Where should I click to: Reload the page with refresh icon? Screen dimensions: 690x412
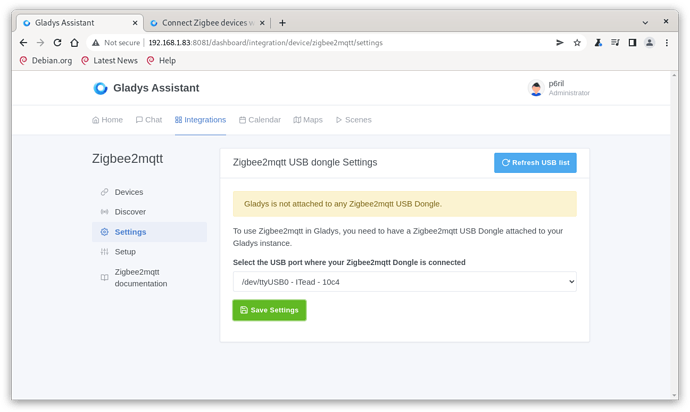pyautogui.click(x=57, y=43)
